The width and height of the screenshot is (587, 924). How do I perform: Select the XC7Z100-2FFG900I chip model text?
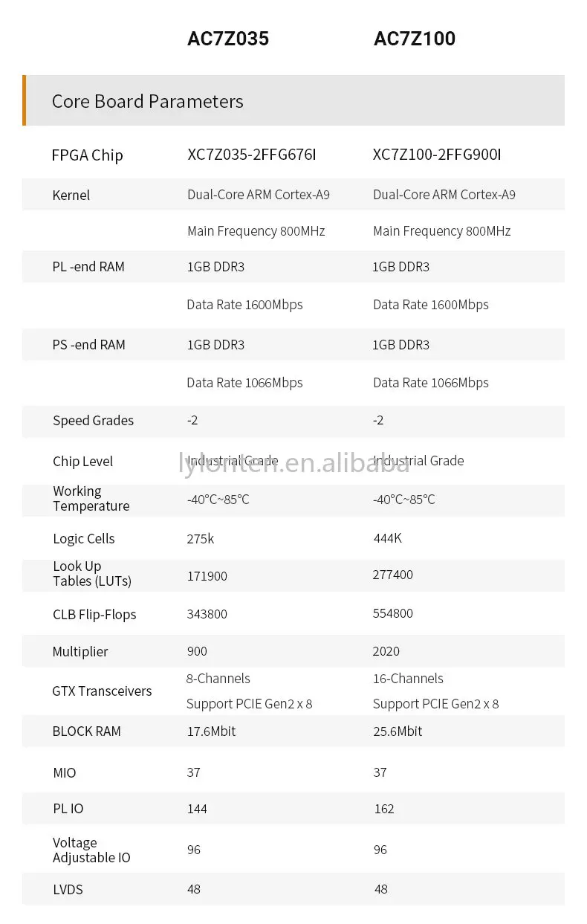(x=437, y=155)
